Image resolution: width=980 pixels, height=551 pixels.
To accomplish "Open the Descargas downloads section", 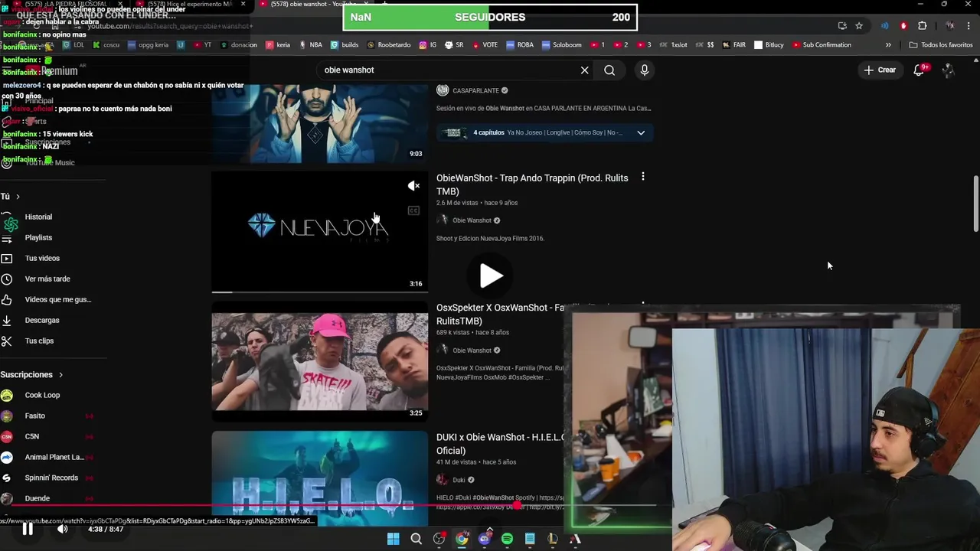I will click(x=41, y=320).
